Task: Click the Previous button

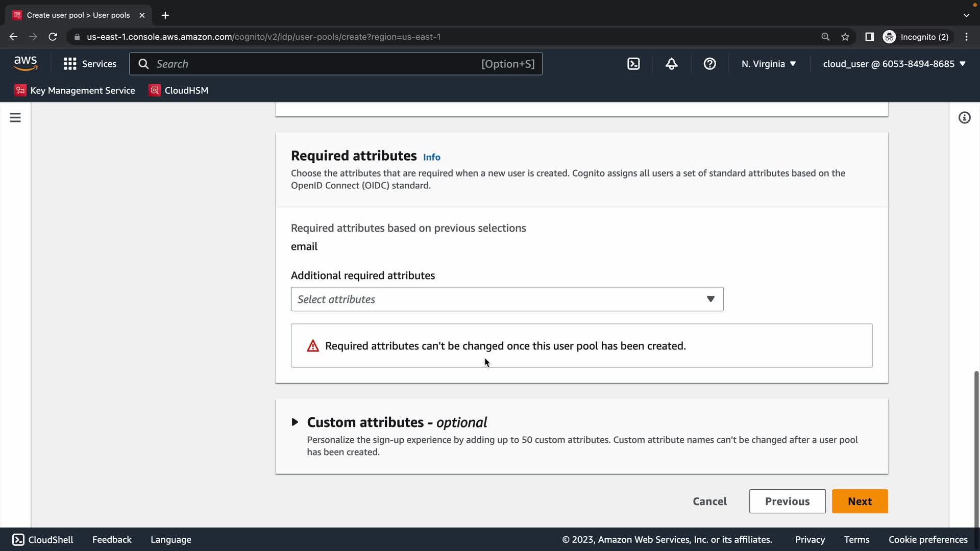Action: click(787, 501)
